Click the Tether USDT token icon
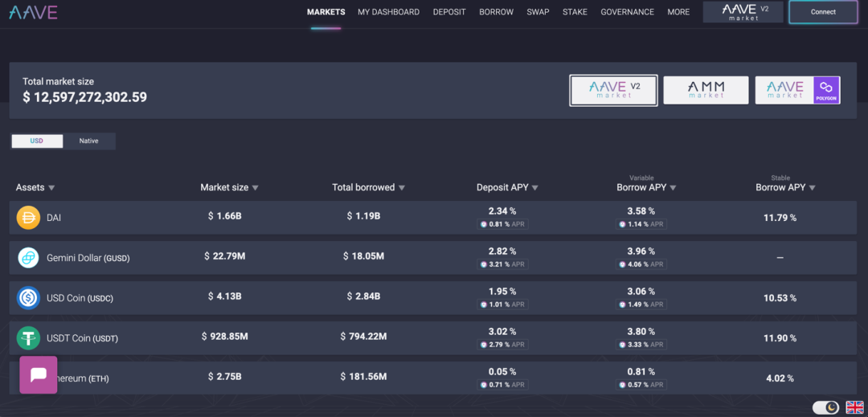868x417 pixels. point(28,338)
